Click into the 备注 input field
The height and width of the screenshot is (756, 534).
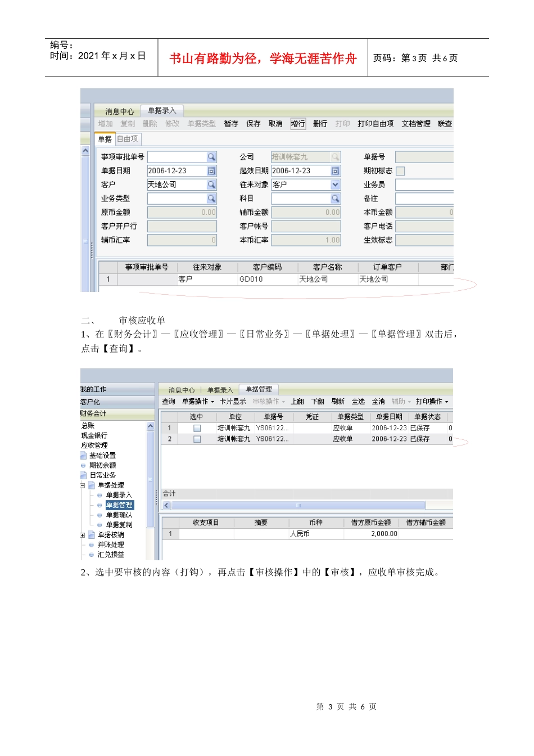424,199
